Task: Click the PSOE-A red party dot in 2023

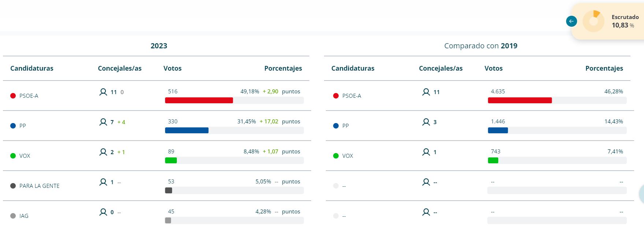Action: tap(13, 96)
